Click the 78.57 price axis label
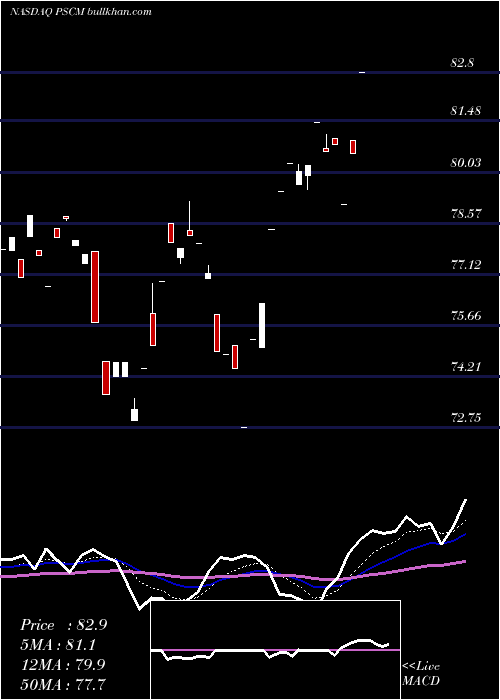Viewport: 500px width, 700px height. (x=466, y=213)
